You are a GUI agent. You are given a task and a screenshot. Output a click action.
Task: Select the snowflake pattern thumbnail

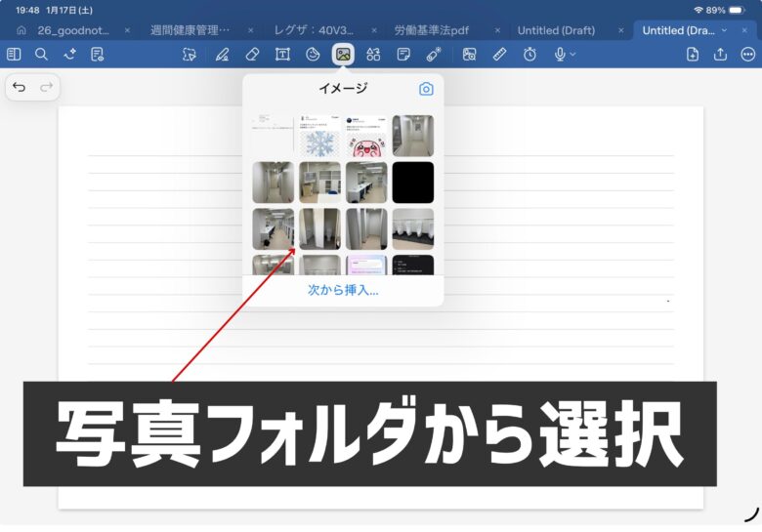coord(319,137)
